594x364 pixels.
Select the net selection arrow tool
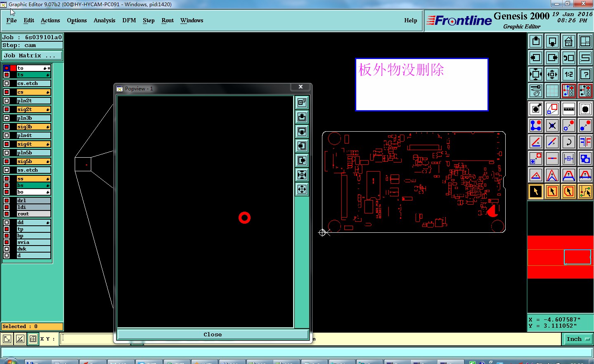585,191
